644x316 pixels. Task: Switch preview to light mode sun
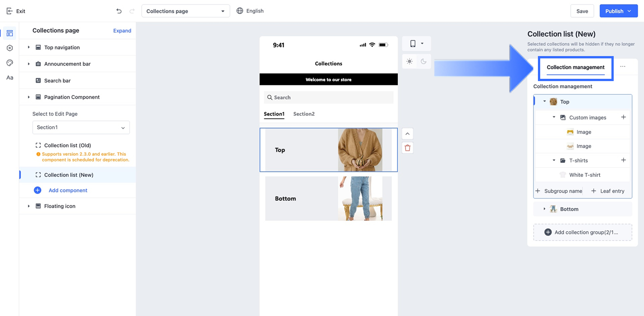410,61
